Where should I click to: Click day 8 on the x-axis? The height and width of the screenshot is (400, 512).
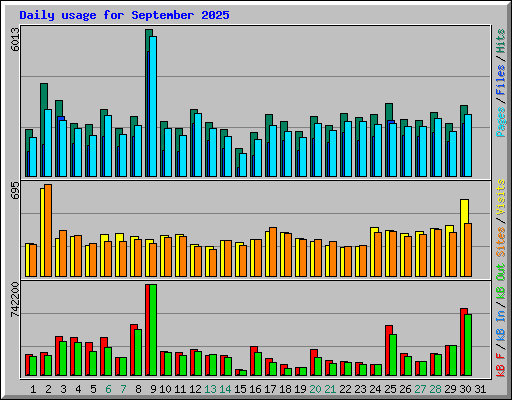(138, 389)
